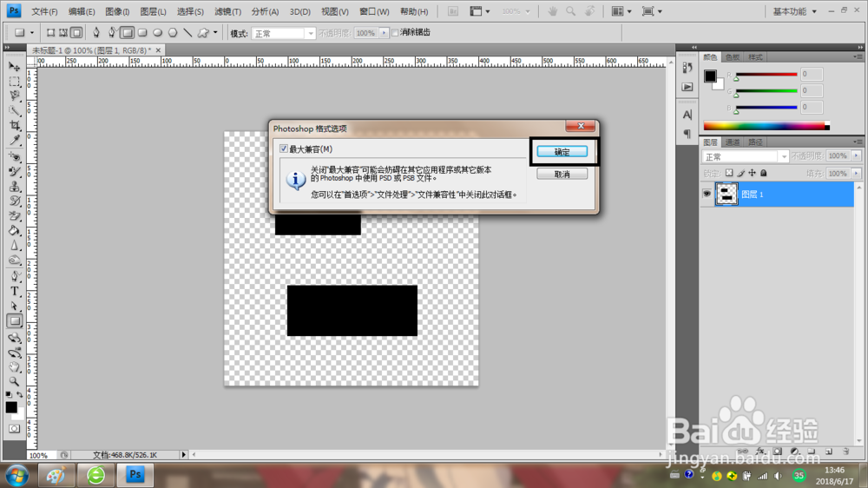Choose Line shape in options bar
Viewport: 868px width, 488px height.
[x=187, y=33]
